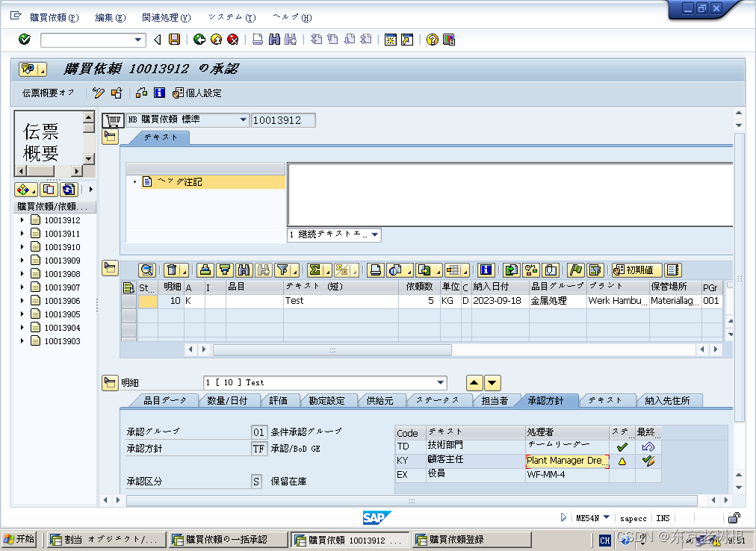Viewport: 756px width, 551px height.
Task: Toggle INS insert mode in the status bar
Action: [663, 518]
